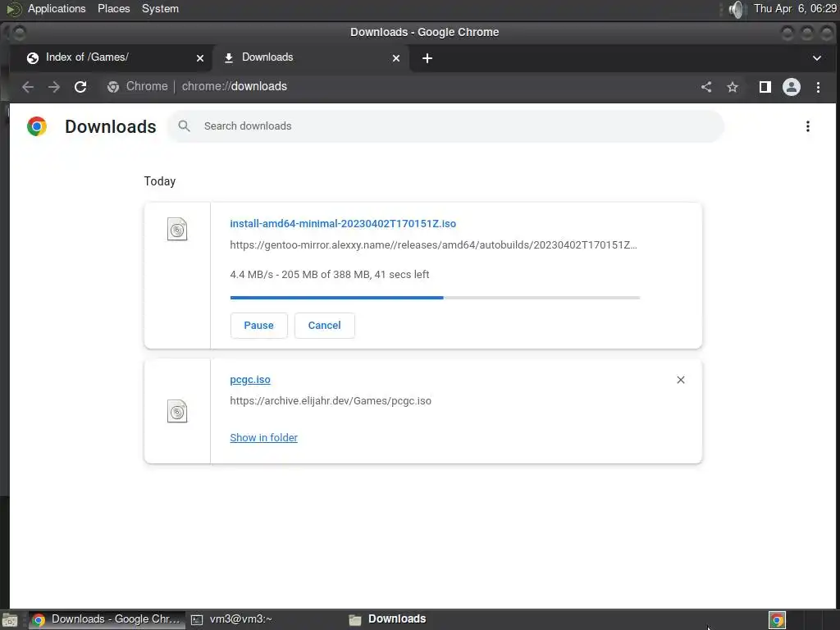Open a new tab with plus button
Image resolution: width=840 pixels, height=630 pixels.
427,58
